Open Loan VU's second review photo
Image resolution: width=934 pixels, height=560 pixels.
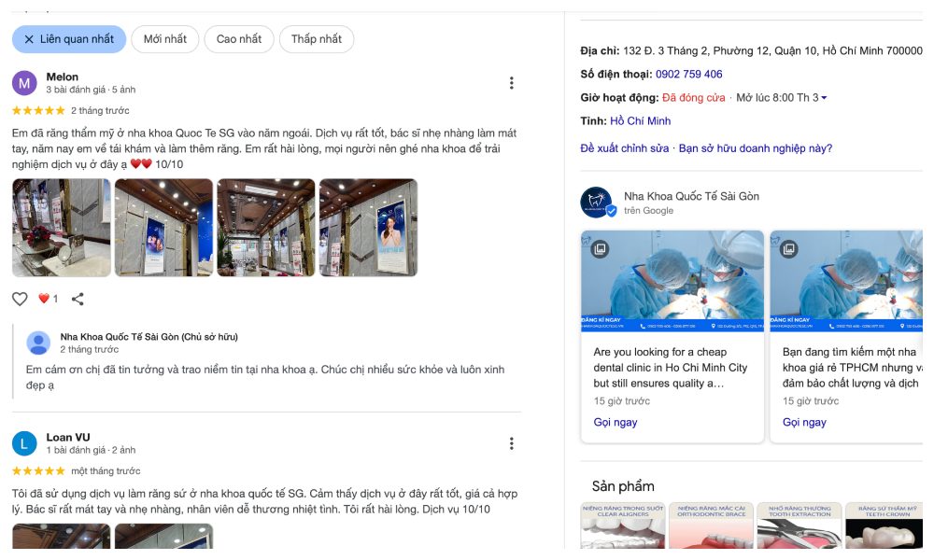[x=163, y=536]
